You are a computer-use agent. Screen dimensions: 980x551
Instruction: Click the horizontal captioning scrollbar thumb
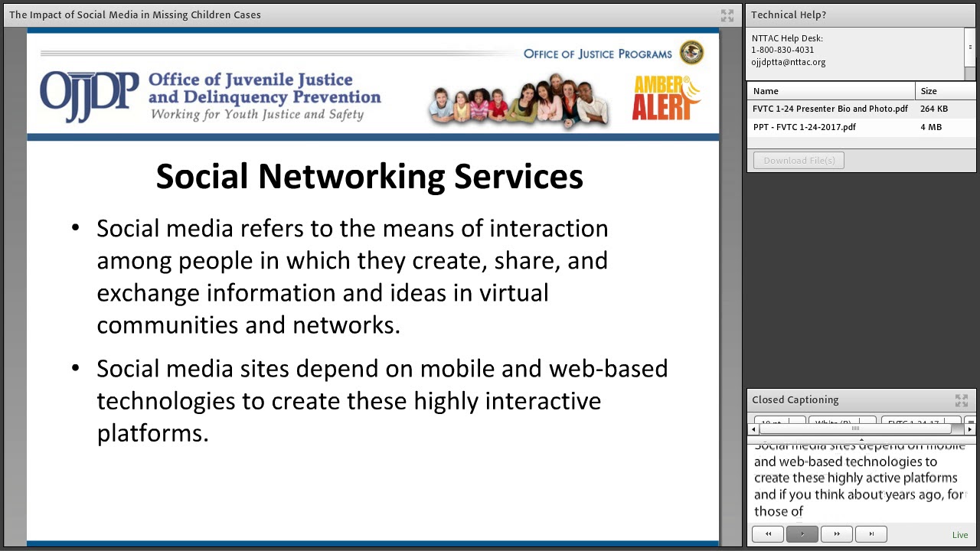[x=855, y=429]
